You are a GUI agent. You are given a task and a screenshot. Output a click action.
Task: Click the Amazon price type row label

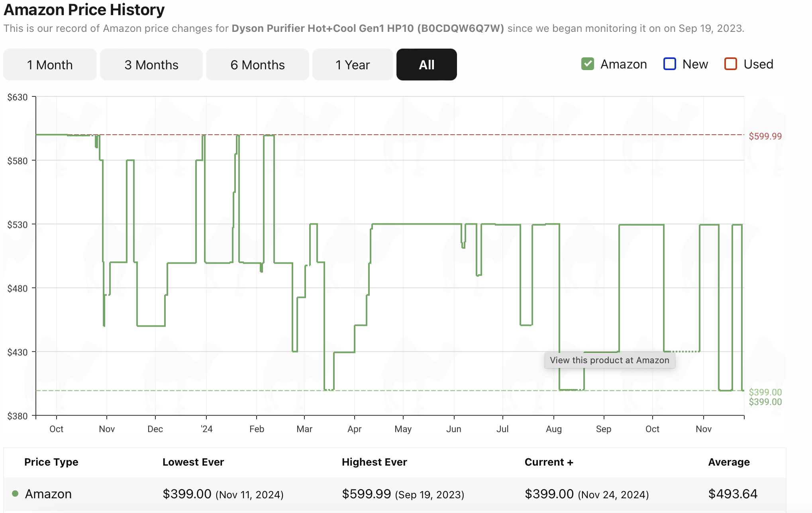point(48,494)
